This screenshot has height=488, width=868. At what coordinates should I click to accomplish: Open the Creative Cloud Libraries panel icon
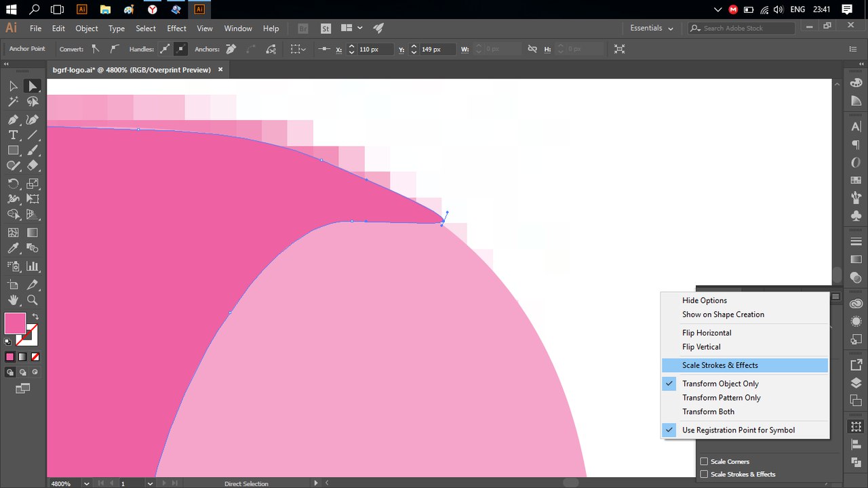[x=856, y=304]
